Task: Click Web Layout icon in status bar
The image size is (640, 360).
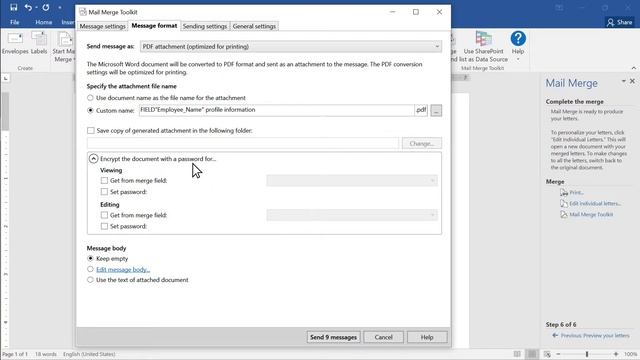Action: click(547, 354)
